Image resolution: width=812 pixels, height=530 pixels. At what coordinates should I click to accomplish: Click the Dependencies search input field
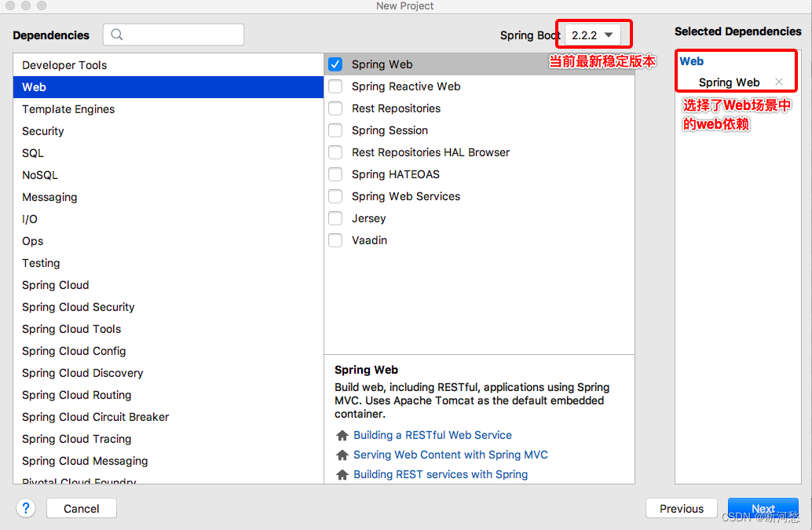click(181, 35)
